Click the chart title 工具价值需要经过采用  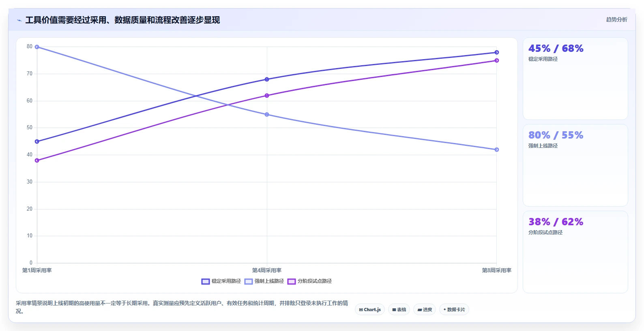(x=122, y=20)
